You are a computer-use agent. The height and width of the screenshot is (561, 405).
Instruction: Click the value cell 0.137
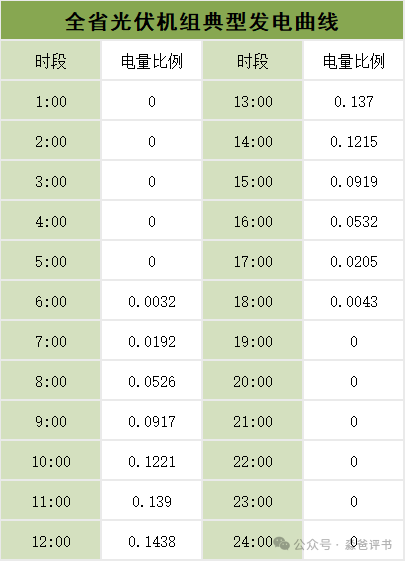(x=353, y=101)
